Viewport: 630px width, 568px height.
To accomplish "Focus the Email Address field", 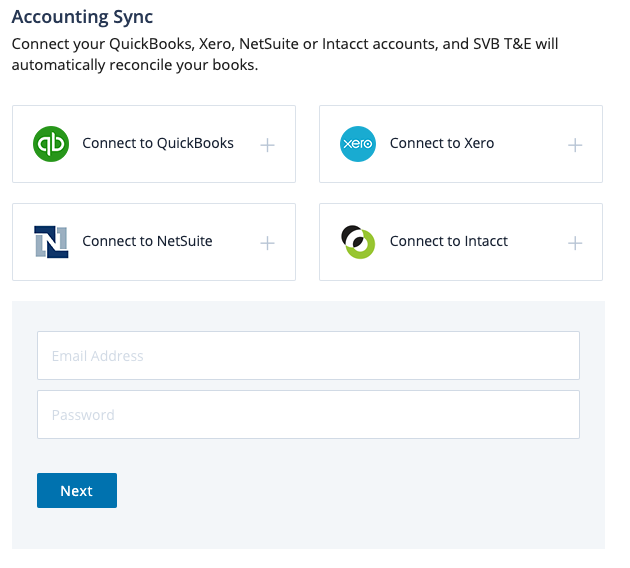I will click(309, 356).
